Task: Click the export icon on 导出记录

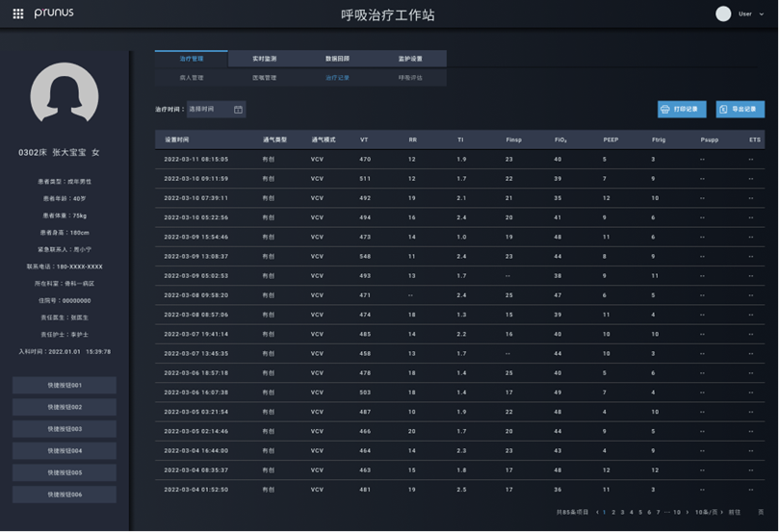Action: click(723, 110)
